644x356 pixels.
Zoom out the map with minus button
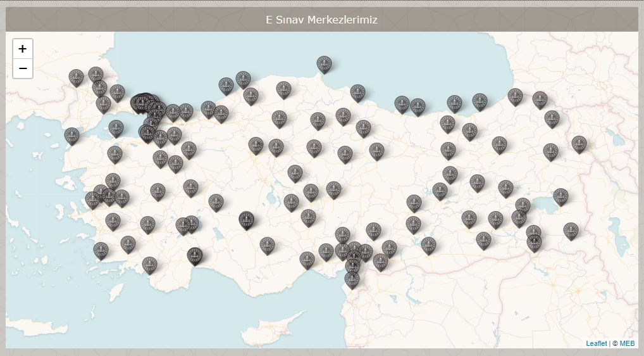[23, 68]
